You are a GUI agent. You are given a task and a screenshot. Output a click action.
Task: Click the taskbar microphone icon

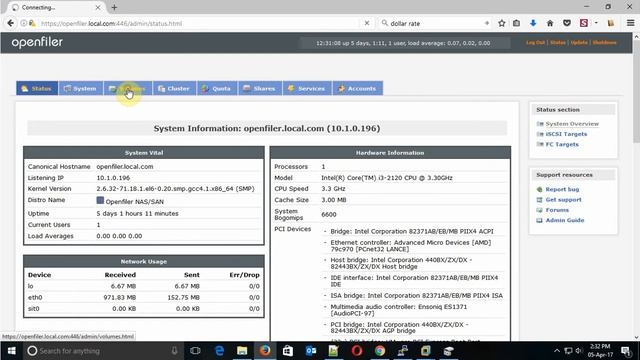pyautogui.click(x=174, y=351)
